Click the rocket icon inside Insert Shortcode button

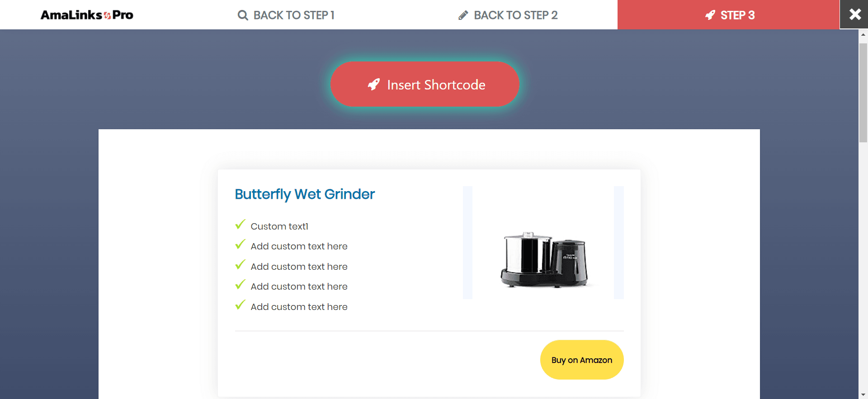(x=373, y=84)
